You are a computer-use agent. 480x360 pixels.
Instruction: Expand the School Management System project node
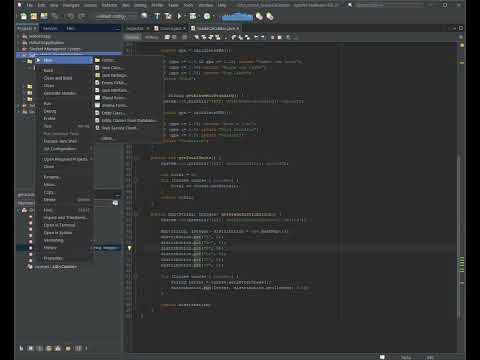click(19, 49)
